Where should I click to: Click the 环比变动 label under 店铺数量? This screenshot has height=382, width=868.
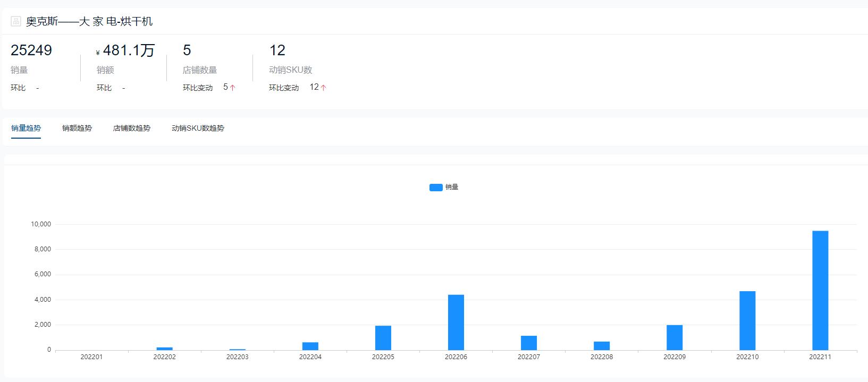pos(198,88)
